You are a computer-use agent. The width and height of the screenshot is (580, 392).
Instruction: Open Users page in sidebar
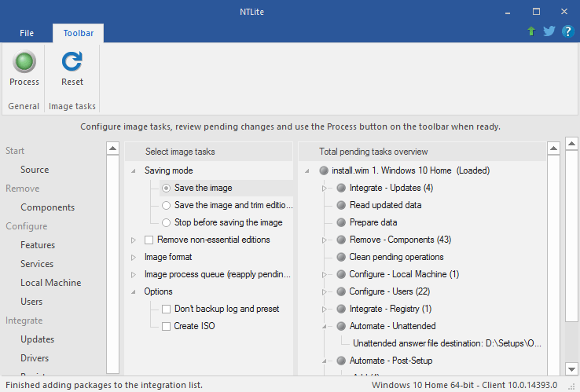coord(31,302)
